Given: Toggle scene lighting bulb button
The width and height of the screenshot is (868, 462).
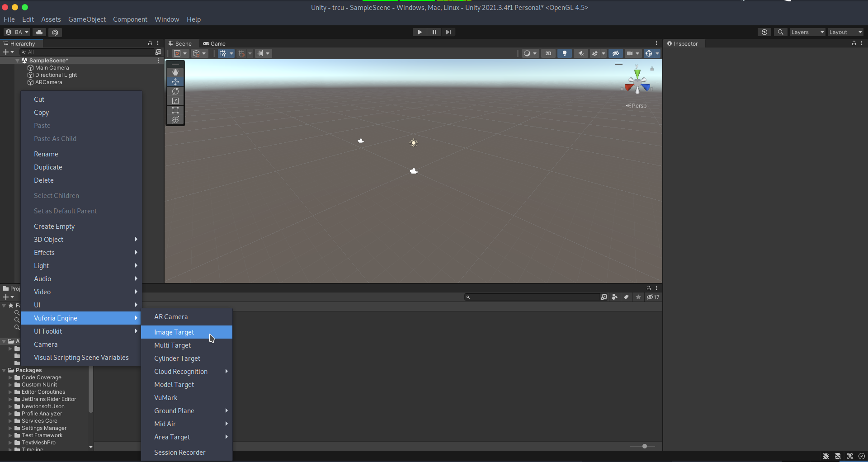Looking at the screenshot, I should point(565,53).
